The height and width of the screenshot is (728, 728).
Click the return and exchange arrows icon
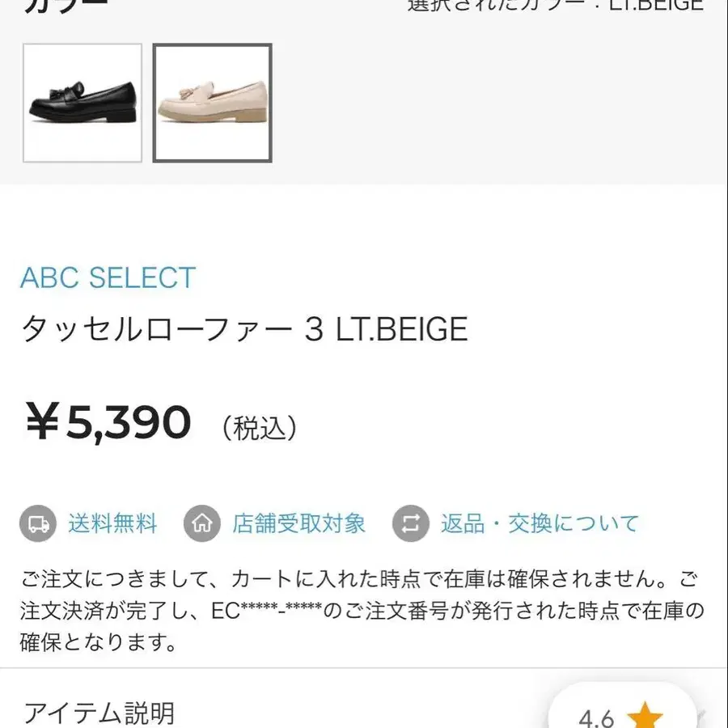point(411,524)
